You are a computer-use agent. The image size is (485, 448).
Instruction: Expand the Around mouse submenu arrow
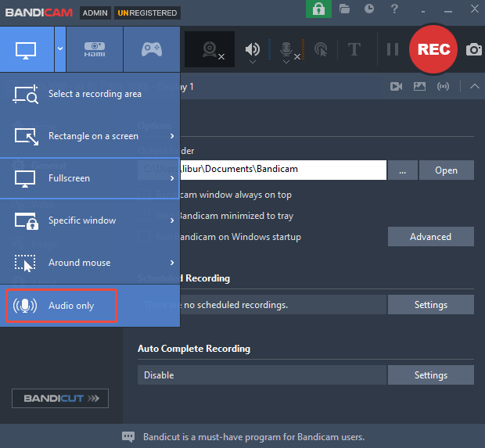coord(172,263)
